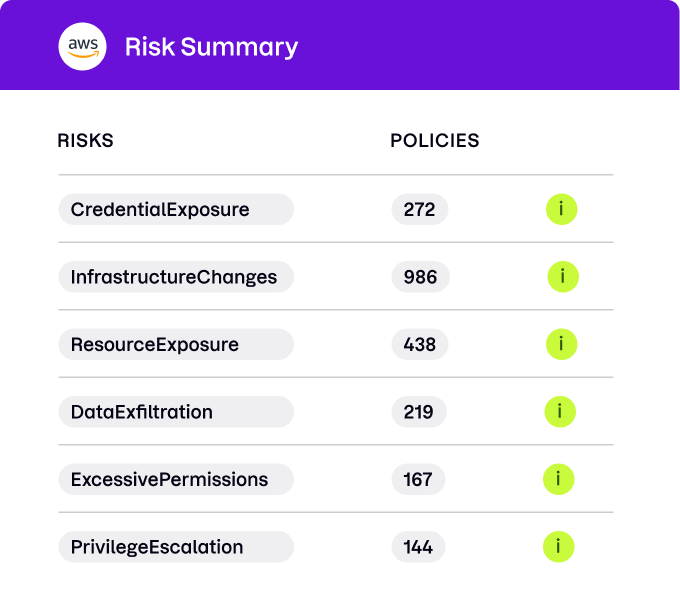Click the POLICIES column header
Image resolution: width=680 pixels, height=613 pixels.
[435, 141]
